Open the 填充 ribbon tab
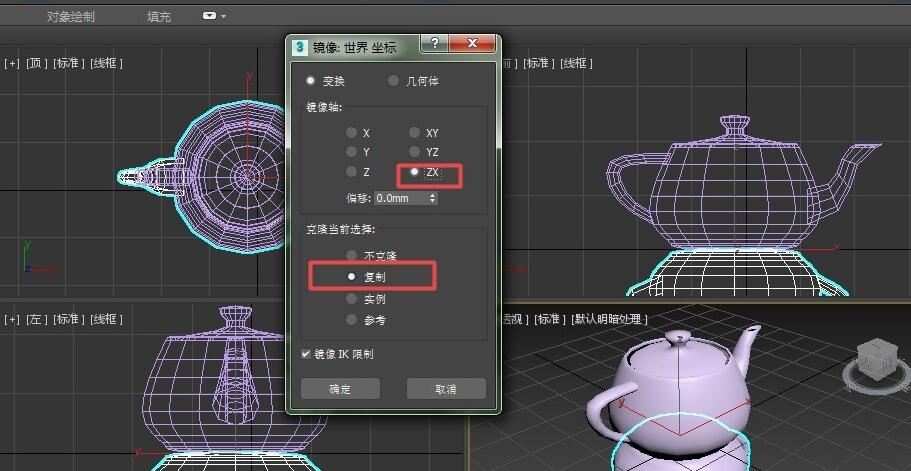The width and height of the screenshot is (911, 471). (159, 17)
